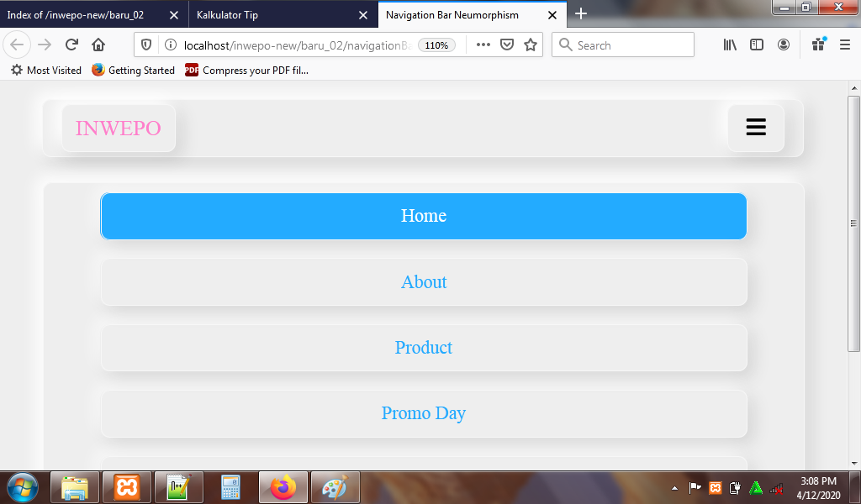The width and height of the screenshot is (861, 504).
Task: Save page to Pocket
Action: (x=507, y=45)
